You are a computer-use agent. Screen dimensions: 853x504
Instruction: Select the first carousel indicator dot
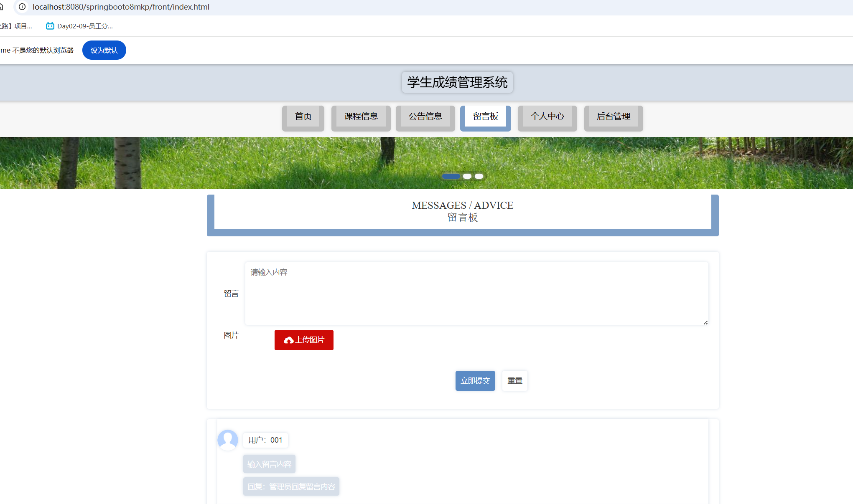(451, 176)
